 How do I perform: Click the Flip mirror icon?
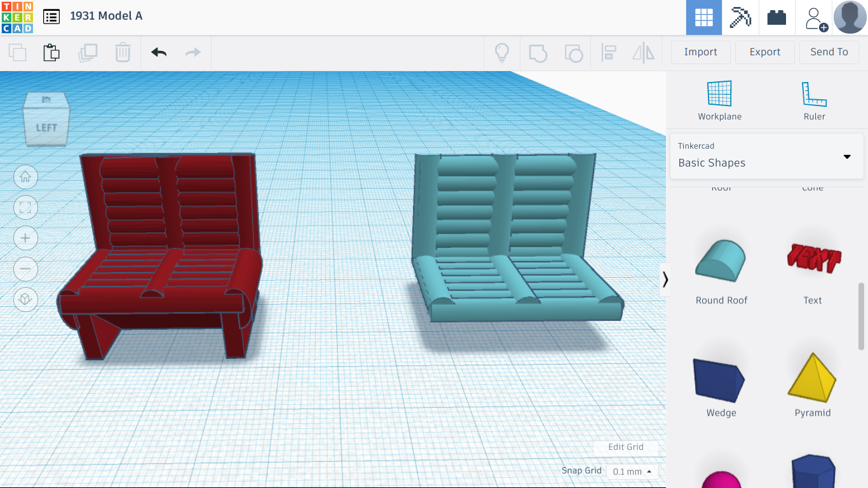pyautogui.click(x=644, y=52)
